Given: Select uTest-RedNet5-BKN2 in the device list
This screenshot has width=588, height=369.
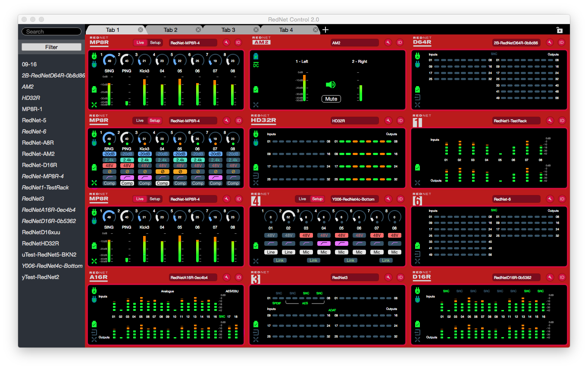Looking at the screenshot, I should coord(49,254).
